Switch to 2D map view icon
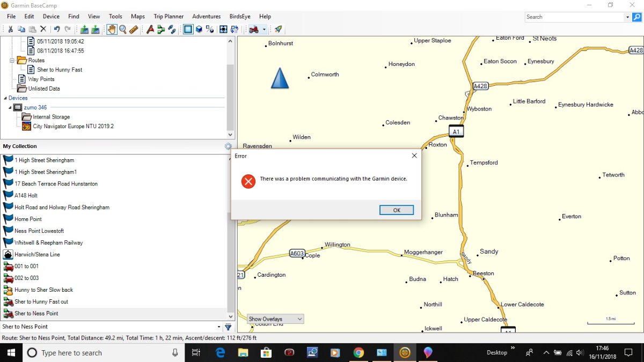The width and height of the screenshot is (644, 362). [188, 29]
